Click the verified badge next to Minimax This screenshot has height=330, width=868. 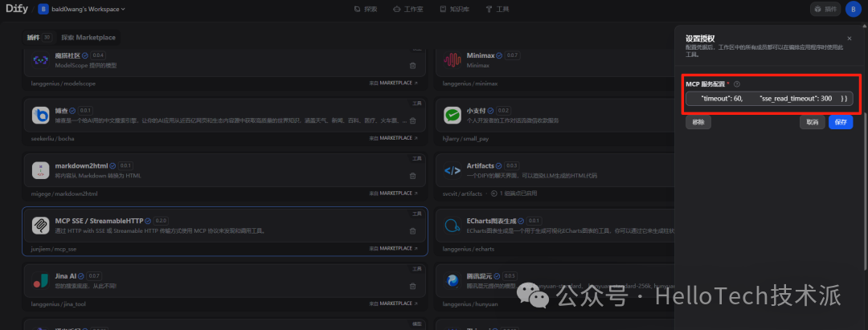pos(499,56)
